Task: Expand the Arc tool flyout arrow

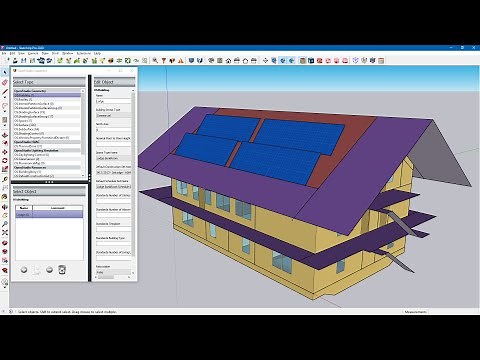Action: 5,111
